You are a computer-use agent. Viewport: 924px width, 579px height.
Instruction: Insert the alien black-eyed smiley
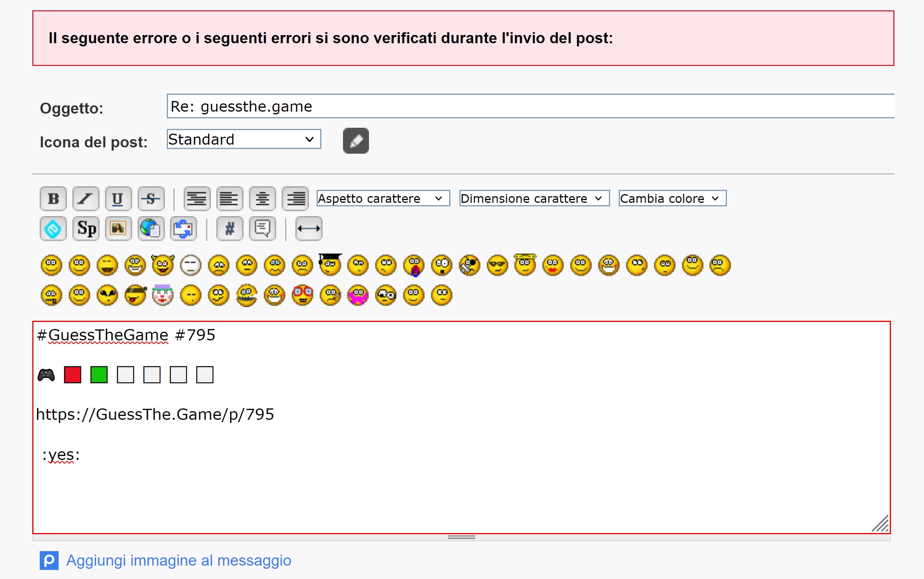click(x=107, y=295)
